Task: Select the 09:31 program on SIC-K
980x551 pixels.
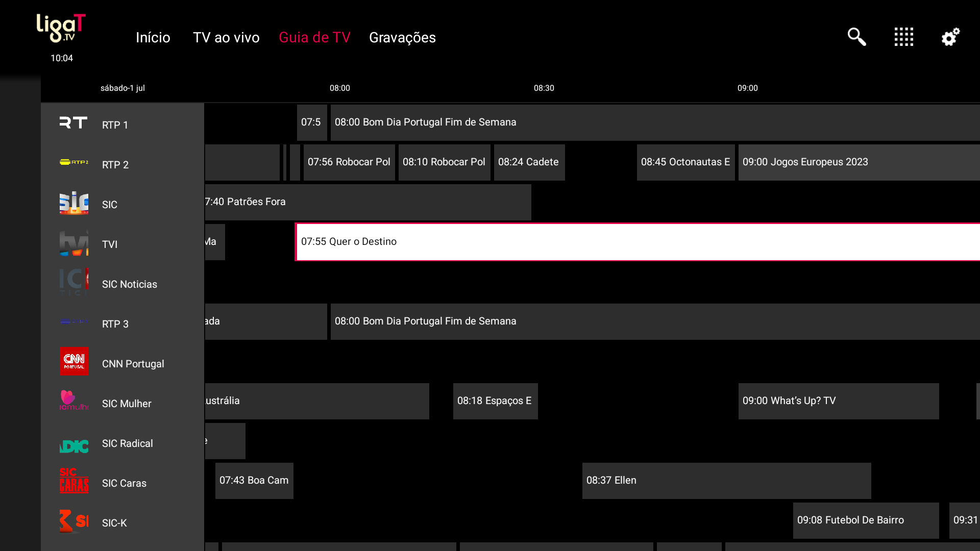Action: [x=965, y=520]
